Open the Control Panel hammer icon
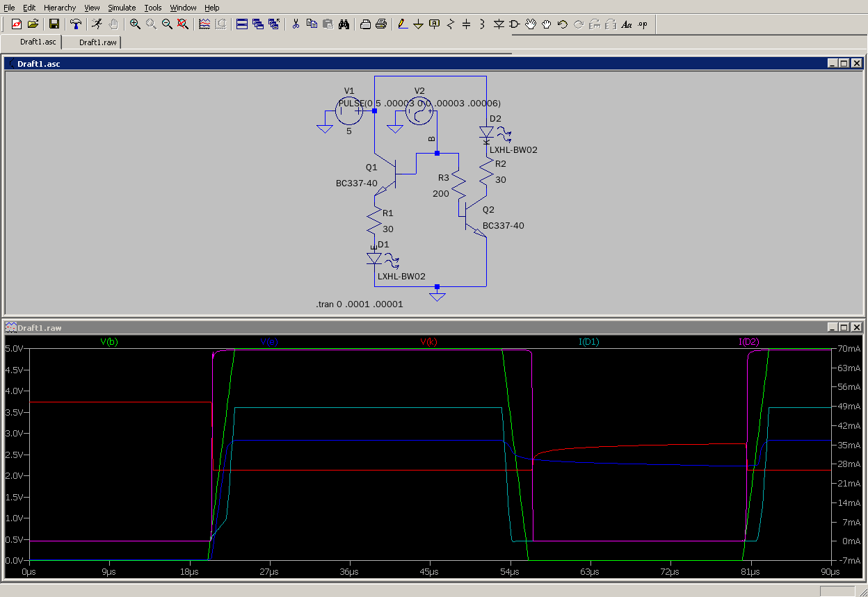The width and height of the screenshot is (868, 597). pos(75,24)
